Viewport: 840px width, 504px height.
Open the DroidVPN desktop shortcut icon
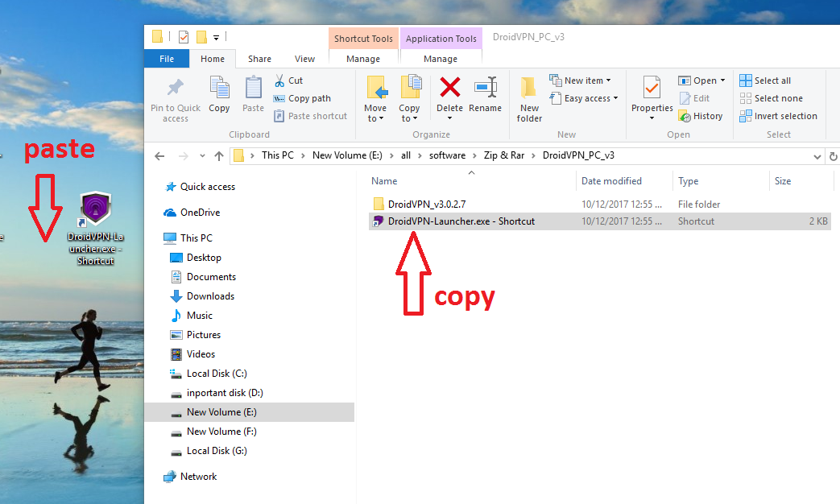pos(96,209)
